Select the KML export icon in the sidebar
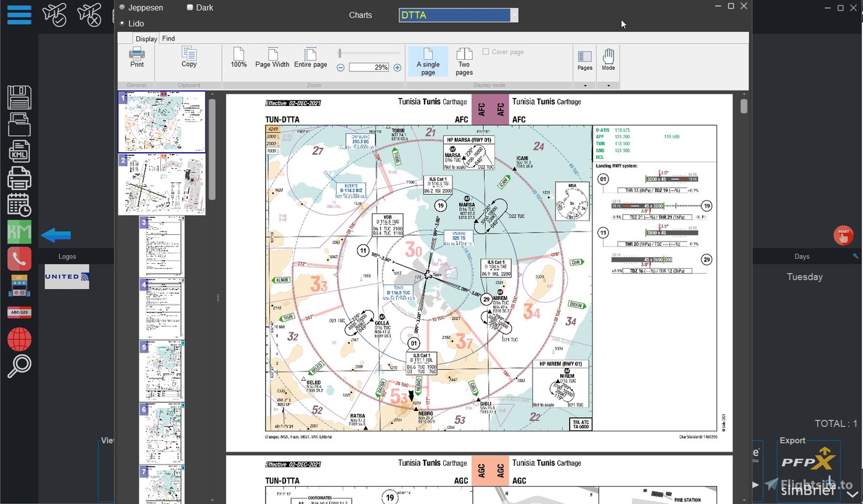The image size is (863, 504). (19, 151)
